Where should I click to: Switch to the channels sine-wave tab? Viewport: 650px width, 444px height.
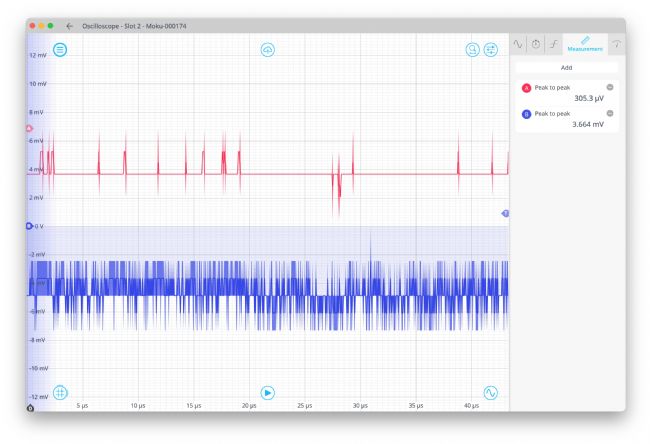click(x=518, y=45)
